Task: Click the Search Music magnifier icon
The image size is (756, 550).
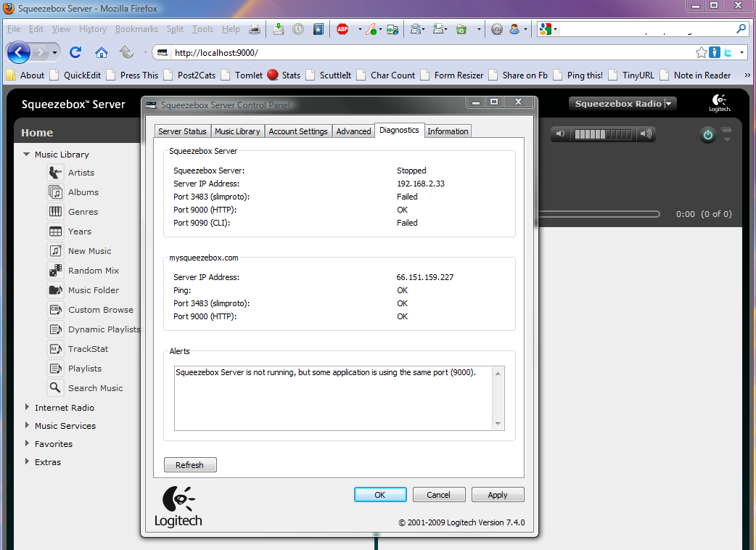Action: 55,388
